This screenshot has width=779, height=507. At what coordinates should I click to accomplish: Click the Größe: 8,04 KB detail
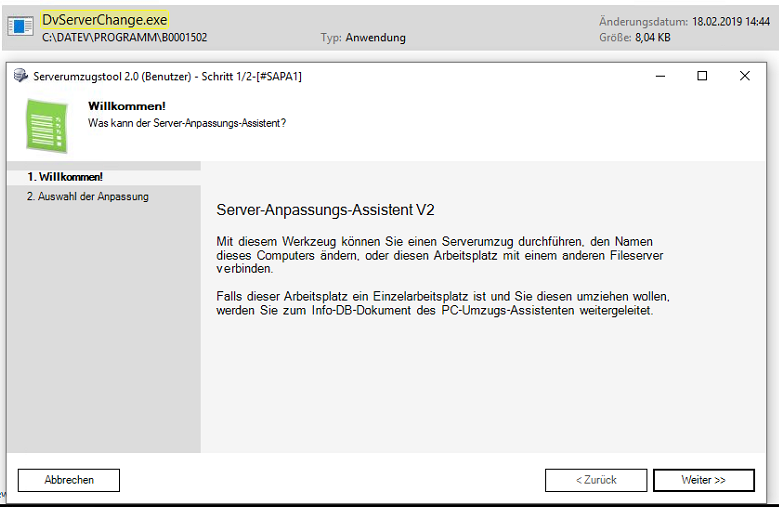[x=635, y=38]
